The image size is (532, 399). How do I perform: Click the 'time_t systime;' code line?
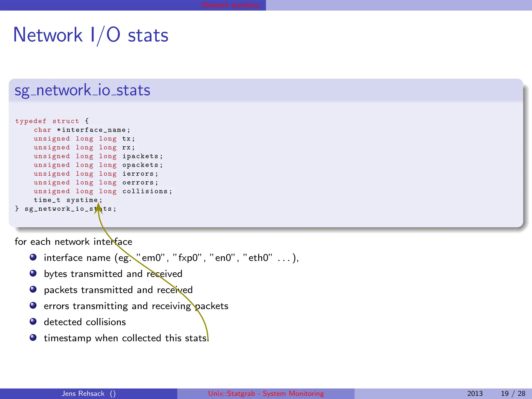(x=68, y=200)
